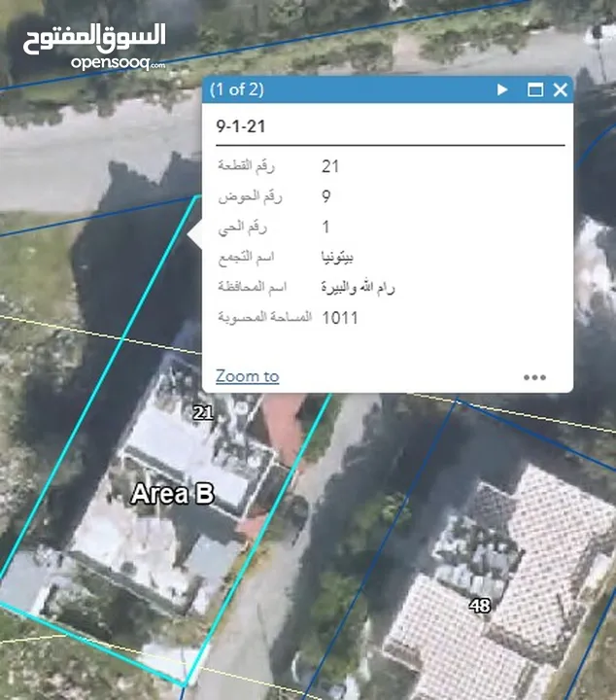Screen dimensions: 616x700
Task: Close the parcel info popup
Action: pyautogui.click(x=560, y=89)
